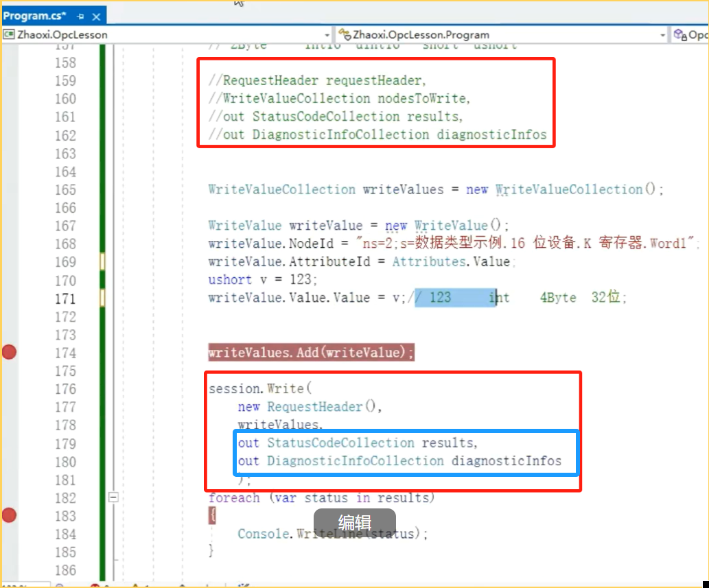The image size is (709, 588).
Task: Close the Program.cs editor tab
Action: [x=95, y=16]
